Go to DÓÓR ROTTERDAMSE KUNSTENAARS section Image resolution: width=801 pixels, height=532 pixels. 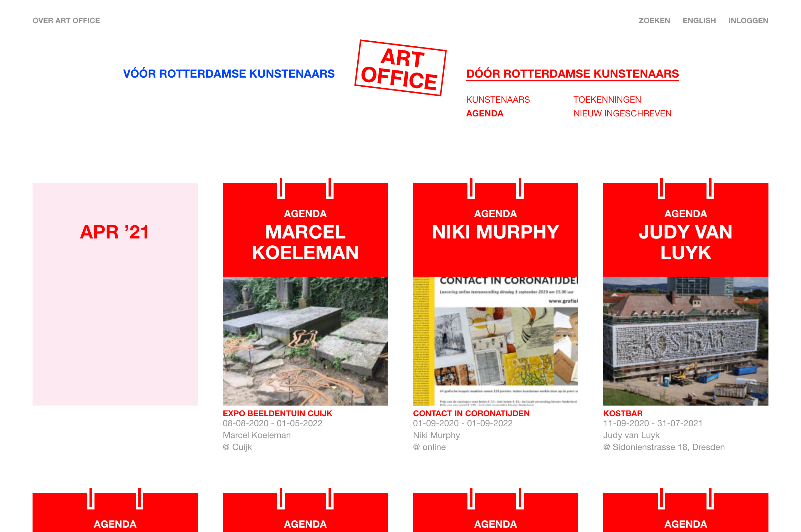click(572, 74)
